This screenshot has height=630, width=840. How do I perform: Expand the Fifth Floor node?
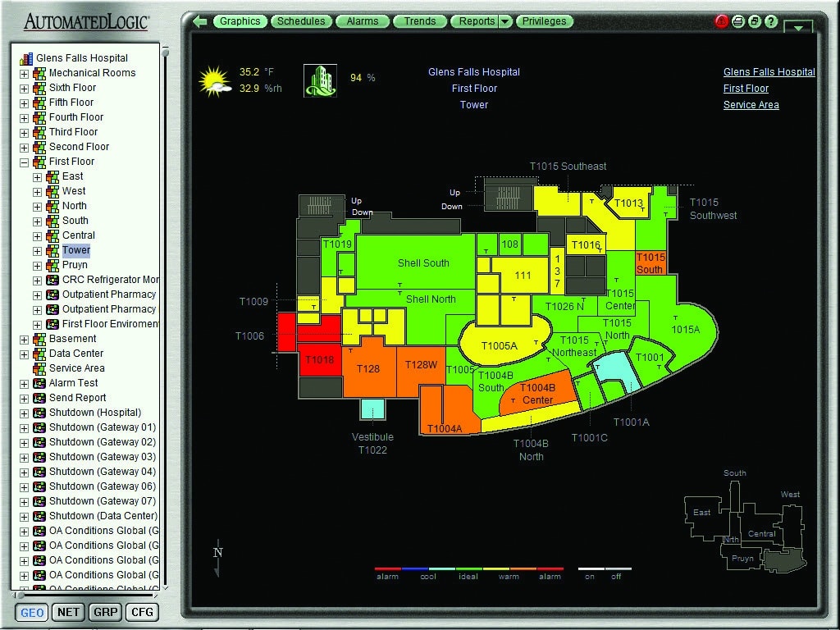[24, 103]
